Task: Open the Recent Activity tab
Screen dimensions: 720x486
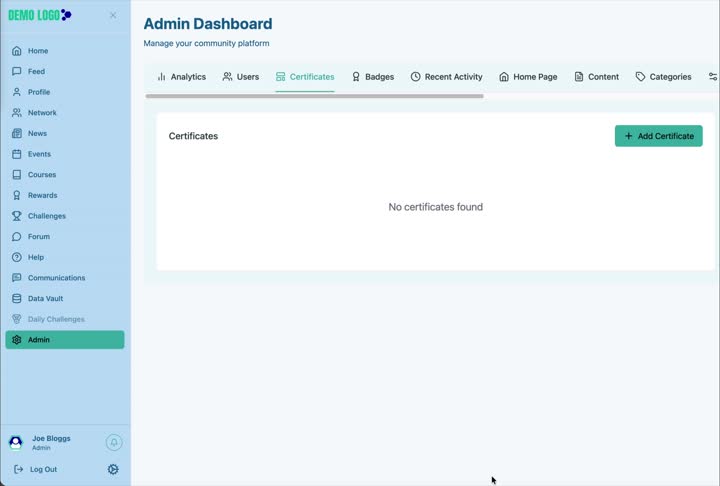Action: coord(446,77)
